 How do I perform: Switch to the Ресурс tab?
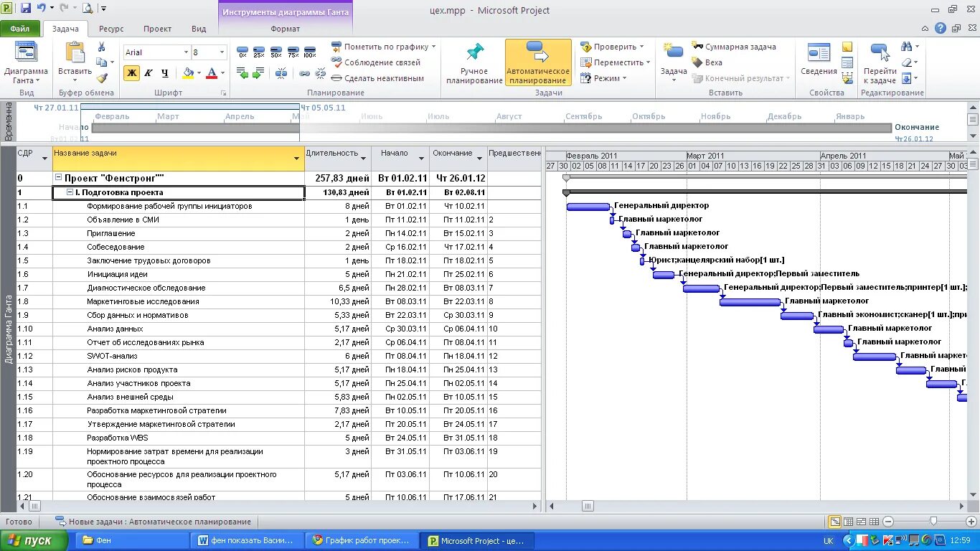point(111,29)
